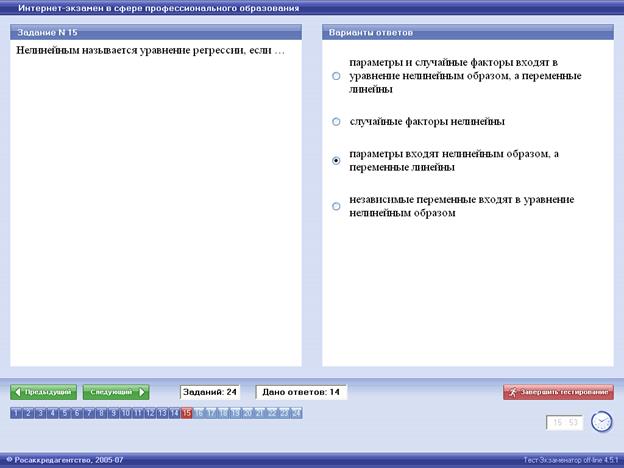This screenshot has width=624, height=468.
Task: Click the 'Задание N 15' panel header
Action: tap(156, 32)
